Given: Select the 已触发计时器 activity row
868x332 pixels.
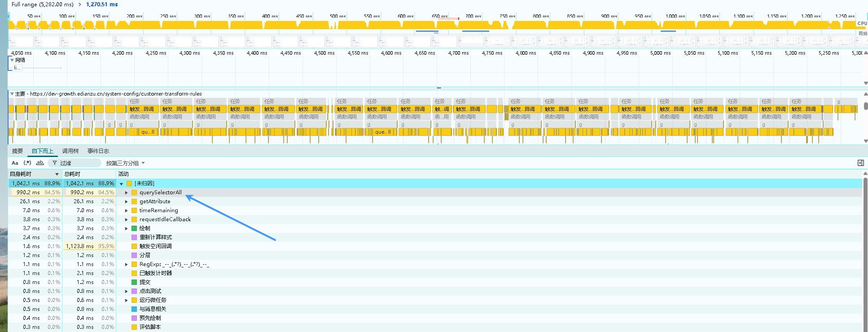Looking at the screenshot, I should point(435,273).
